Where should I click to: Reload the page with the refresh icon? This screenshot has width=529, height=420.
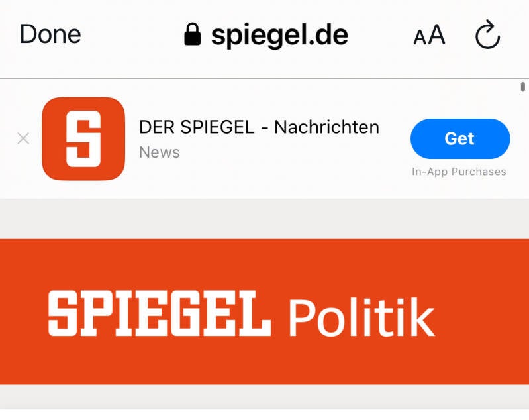click(x=488, y=34)
